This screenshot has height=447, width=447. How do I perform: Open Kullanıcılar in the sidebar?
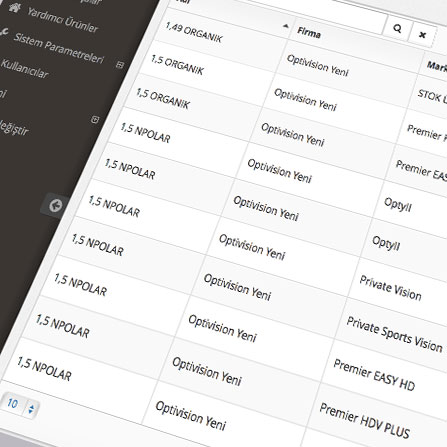coord(24,69)
